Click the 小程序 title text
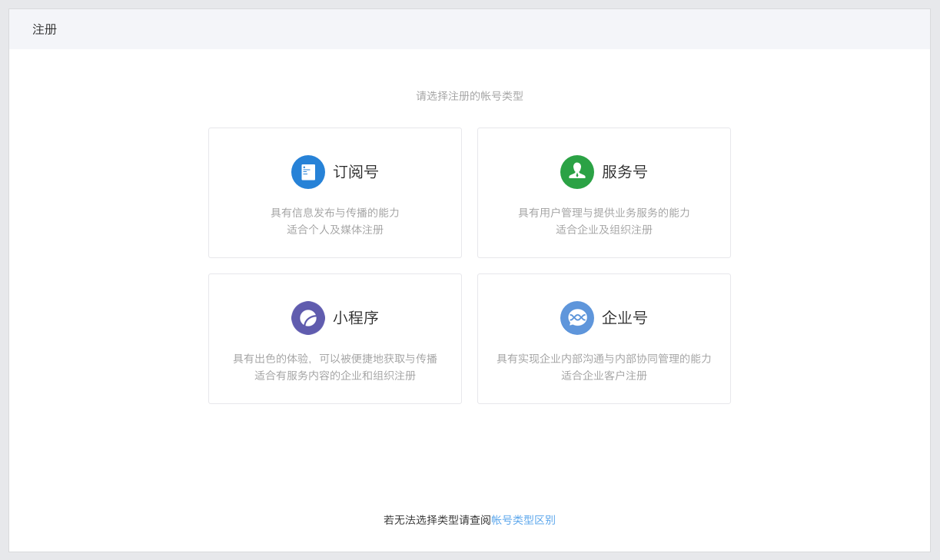The width and height of the screenshot is (940, 560). click(355, 317)
